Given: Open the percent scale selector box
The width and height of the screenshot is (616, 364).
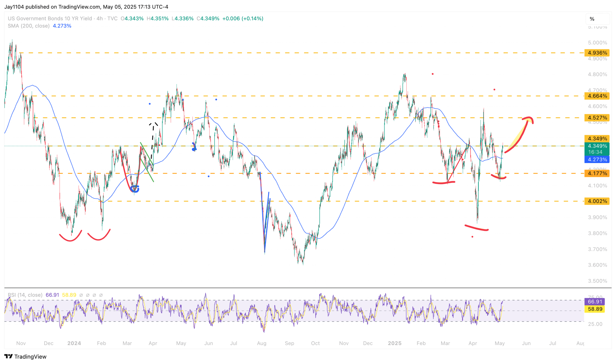Looking at the screenshot, I should pyautogui.click(x=598, y=19).
